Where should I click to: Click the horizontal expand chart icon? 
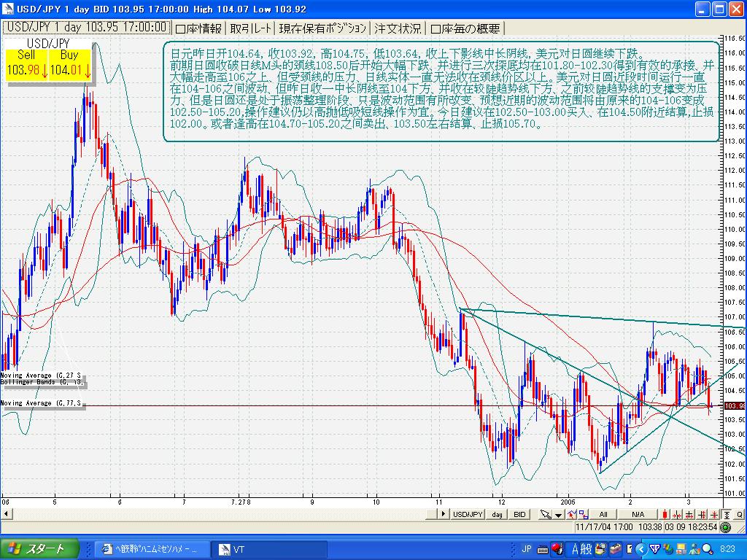[689, 515]
